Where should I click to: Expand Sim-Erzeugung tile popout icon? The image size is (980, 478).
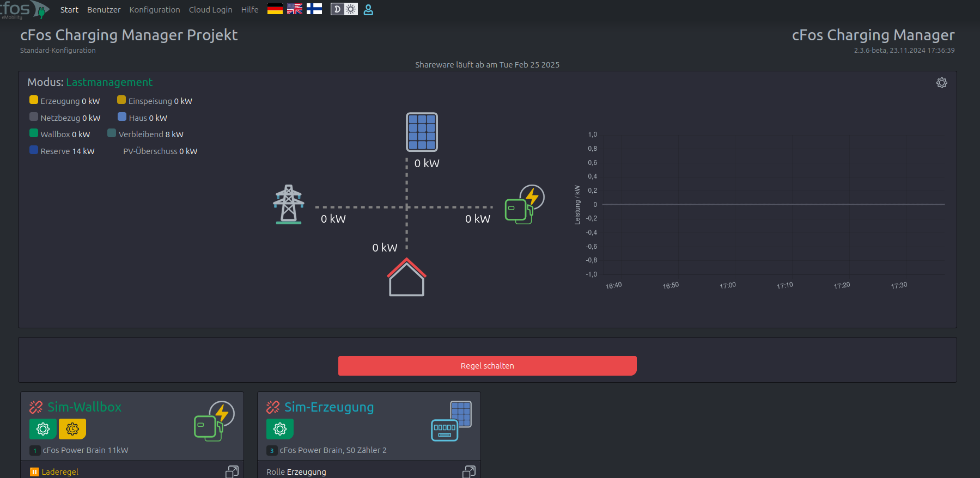tap(469, 471)
